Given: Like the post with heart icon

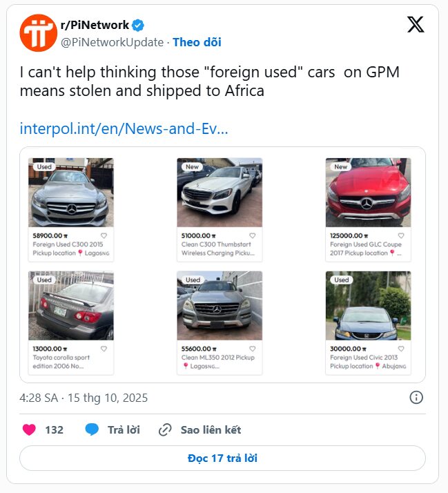Looking at the screenshot, I should (x=29, y=429).
